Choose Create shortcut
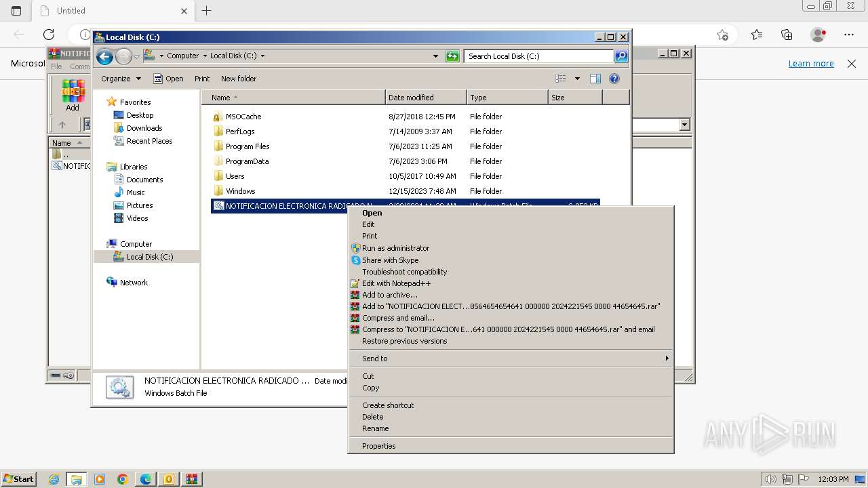 511,405
